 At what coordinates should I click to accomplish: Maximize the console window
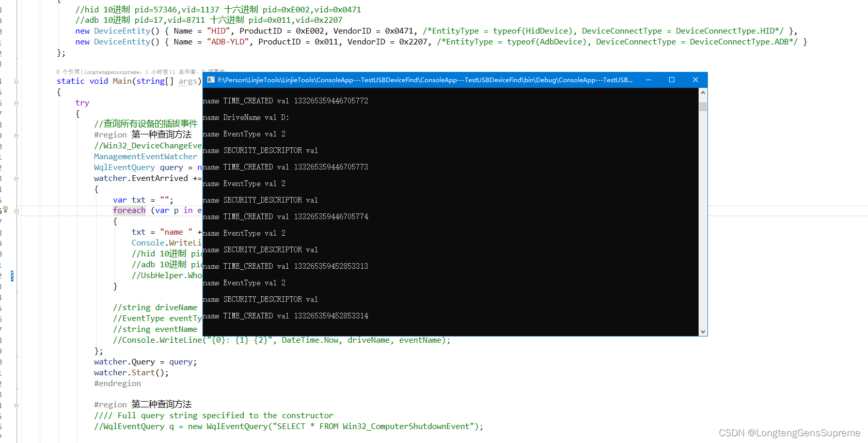[672, 80]
